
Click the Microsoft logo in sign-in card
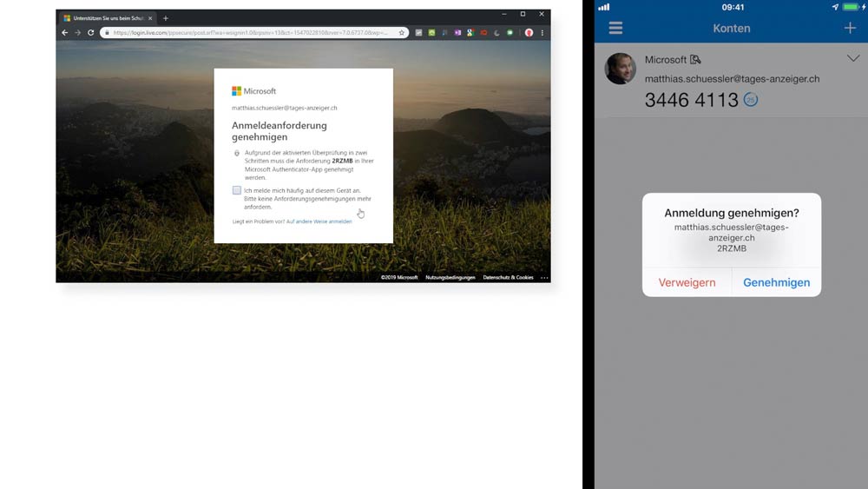click(x=253, y=91)
